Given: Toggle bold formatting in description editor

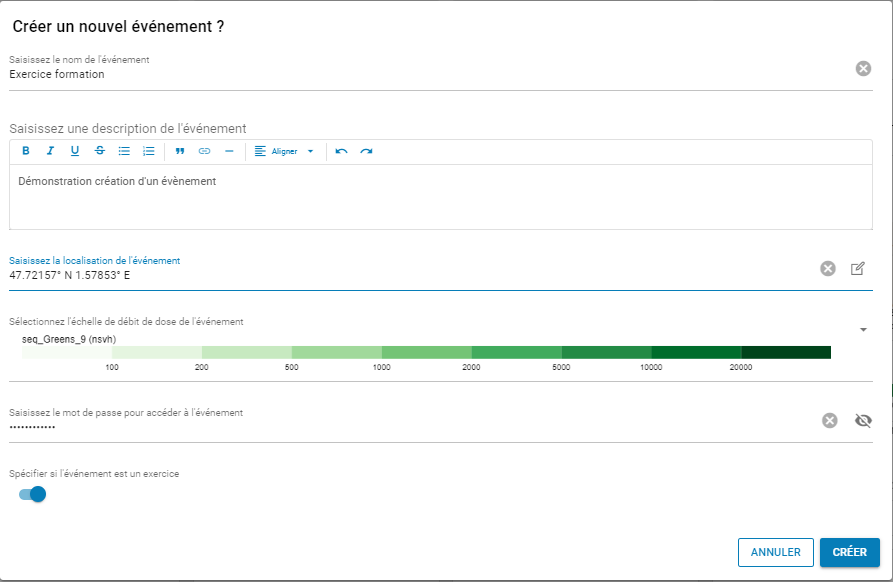Looking at the screenshot, I should [26, 151].
